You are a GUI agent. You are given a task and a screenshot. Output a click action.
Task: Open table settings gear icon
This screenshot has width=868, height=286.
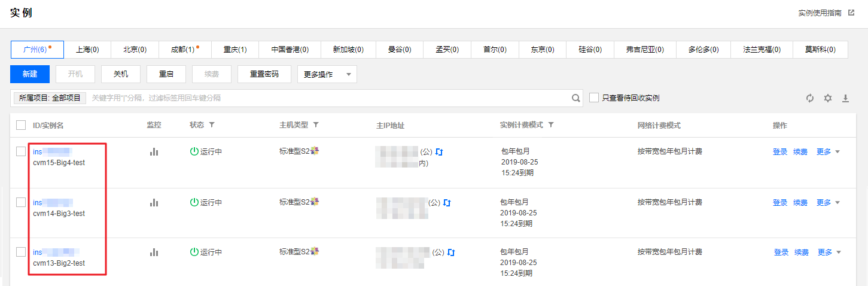[x=828, y=98]
